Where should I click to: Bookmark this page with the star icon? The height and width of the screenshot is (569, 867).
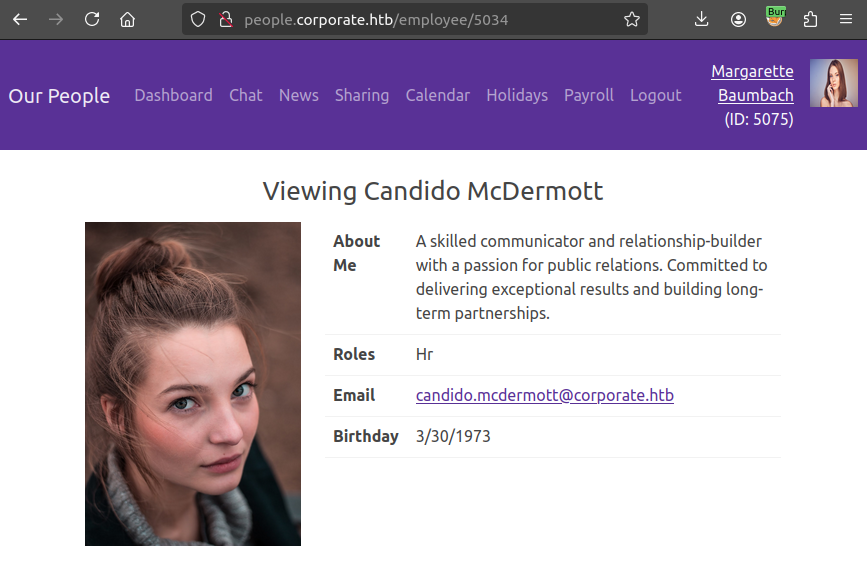(631, 19)
